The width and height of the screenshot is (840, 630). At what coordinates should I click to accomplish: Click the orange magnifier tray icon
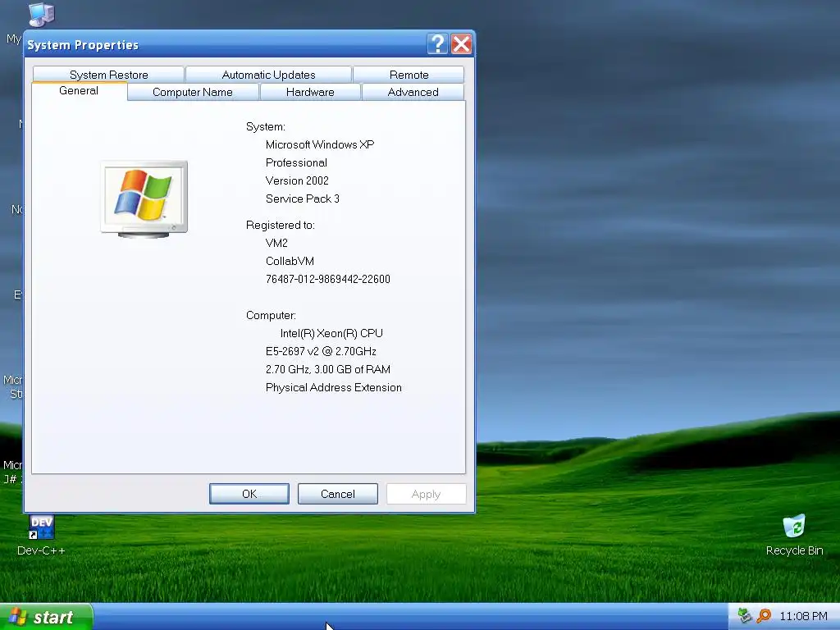click(x=764, y=616)
